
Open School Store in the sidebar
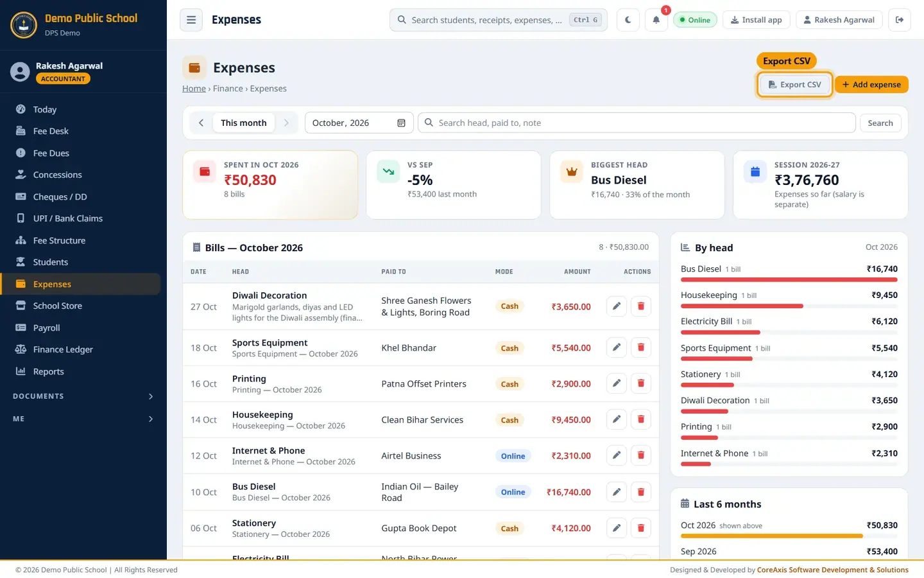[81, 306]
